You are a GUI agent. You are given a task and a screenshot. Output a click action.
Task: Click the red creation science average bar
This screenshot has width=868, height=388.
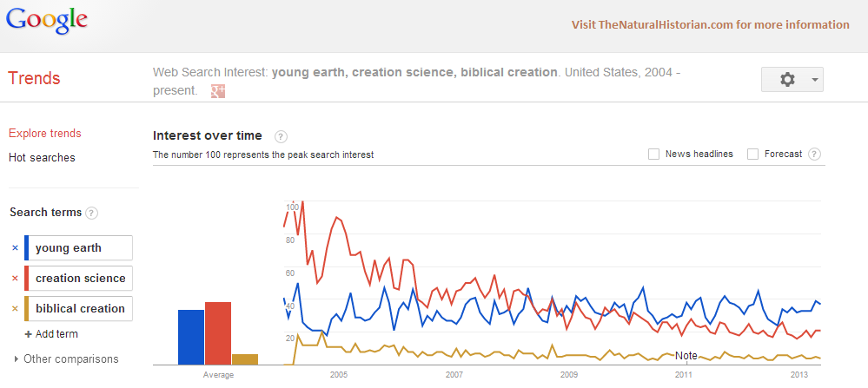(218, 333)
